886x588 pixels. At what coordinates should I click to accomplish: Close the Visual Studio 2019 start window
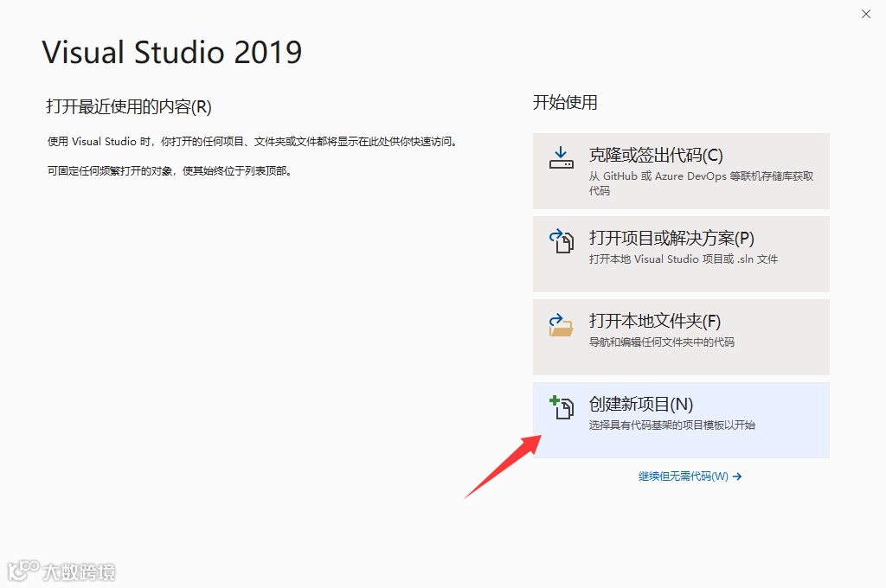(865, 14)
